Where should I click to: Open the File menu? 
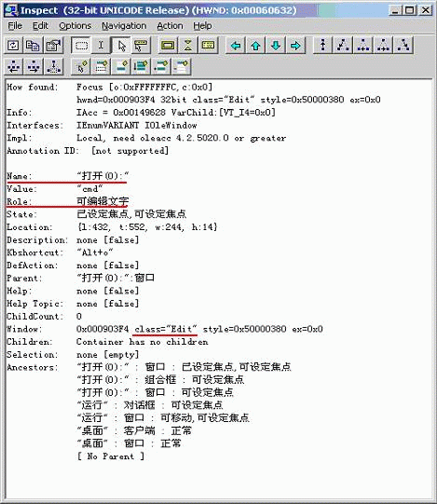15,26
